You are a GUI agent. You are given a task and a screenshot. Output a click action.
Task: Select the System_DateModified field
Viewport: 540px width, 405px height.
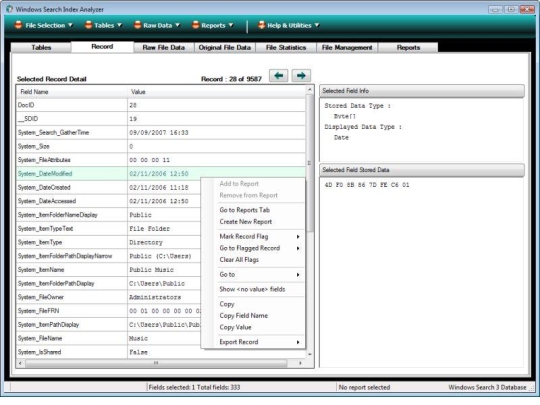161,174
